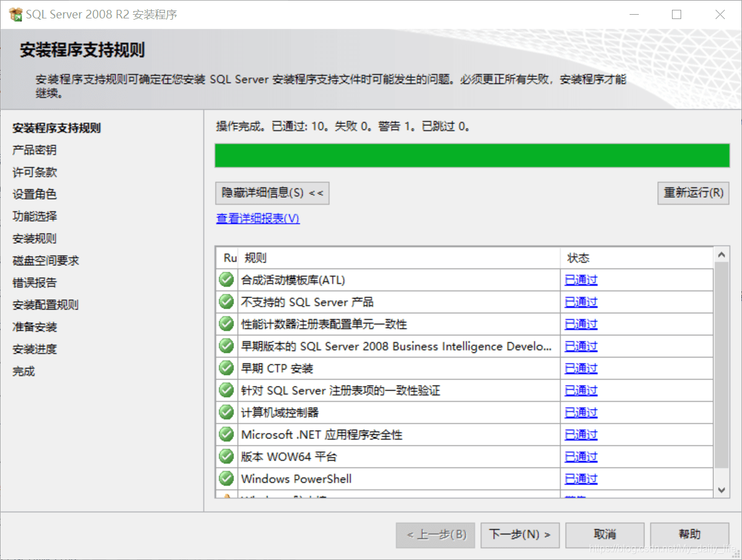
Task: Select 许可条款 step in sidebar
Action: (x=34, y=173)
